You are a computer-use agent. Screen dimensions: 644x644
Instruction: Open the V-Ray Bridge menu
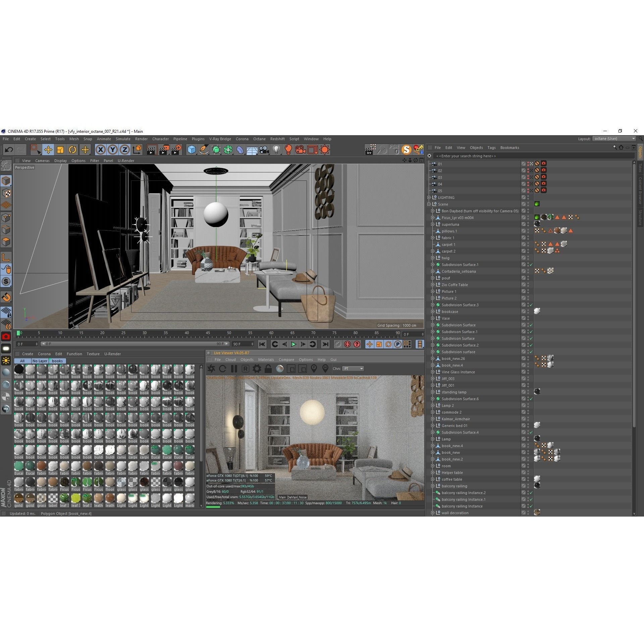[220, 139]
